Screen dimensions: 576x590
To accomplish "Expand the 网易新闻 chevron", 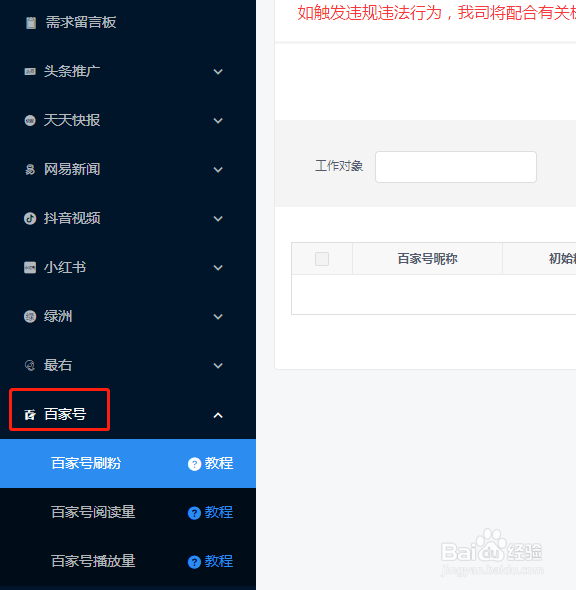I will [218, 170].
